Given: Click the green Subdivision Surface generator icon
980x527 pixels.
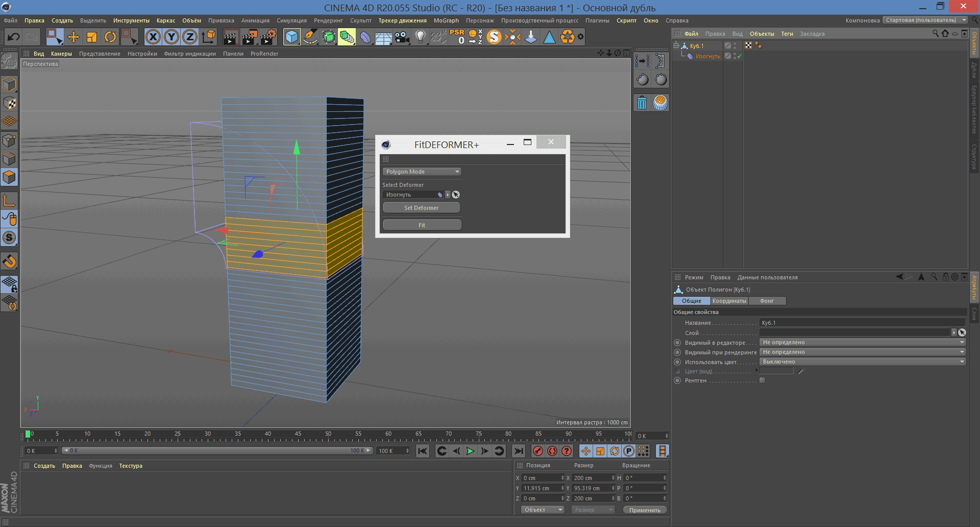Looking at the screenshot, I should pos(329,37).
